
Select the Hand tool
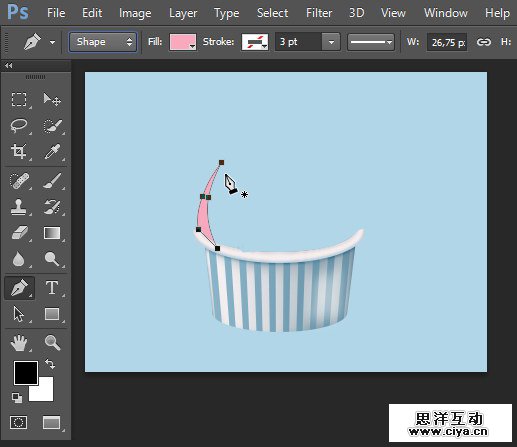coord(19,343)
